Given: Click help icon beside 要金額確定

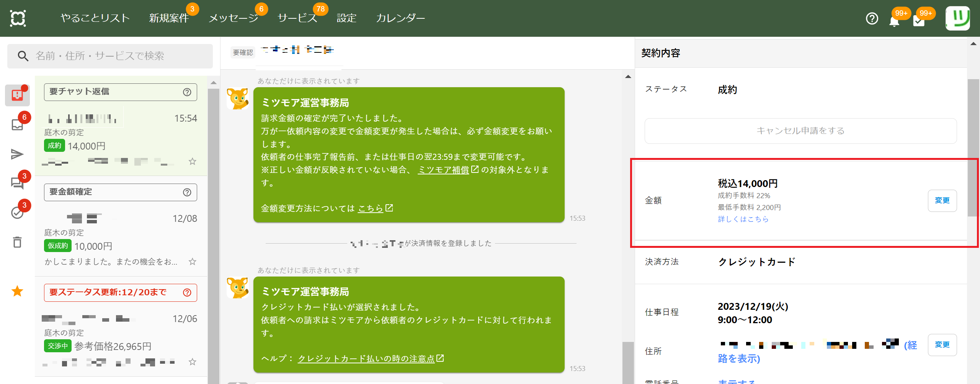Looking at the screenshot, I should point(187,192).
